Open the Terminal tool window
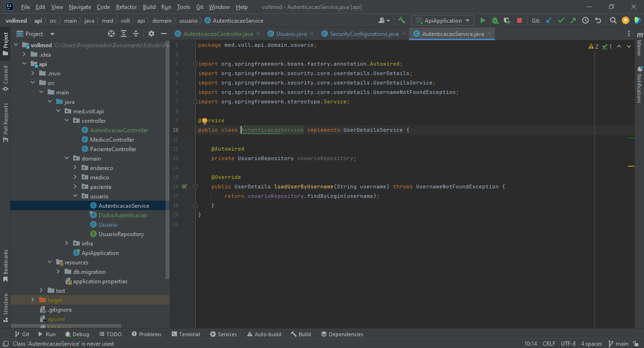The height and width of the screenshot is (348, 644). (186, 334)
